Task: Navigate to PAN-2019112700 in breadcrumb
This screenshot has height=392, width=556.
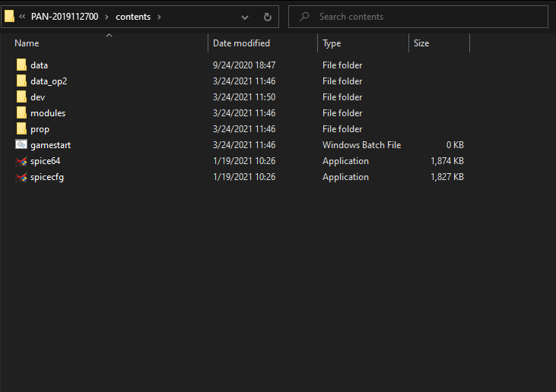Action: click(x=65, y=17)
